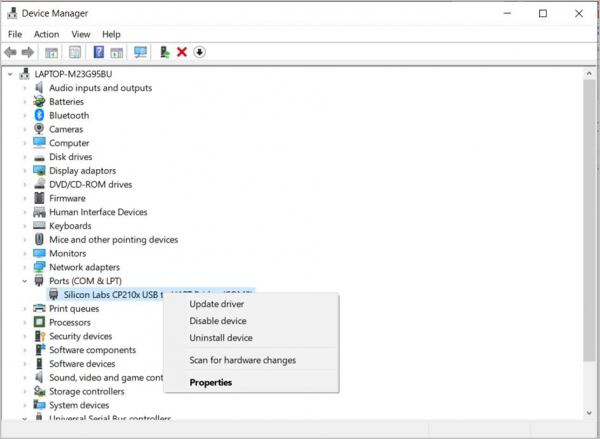The image size is (600, 439).
Task: Expand the Bluetooth category
Action: (24, 116)
